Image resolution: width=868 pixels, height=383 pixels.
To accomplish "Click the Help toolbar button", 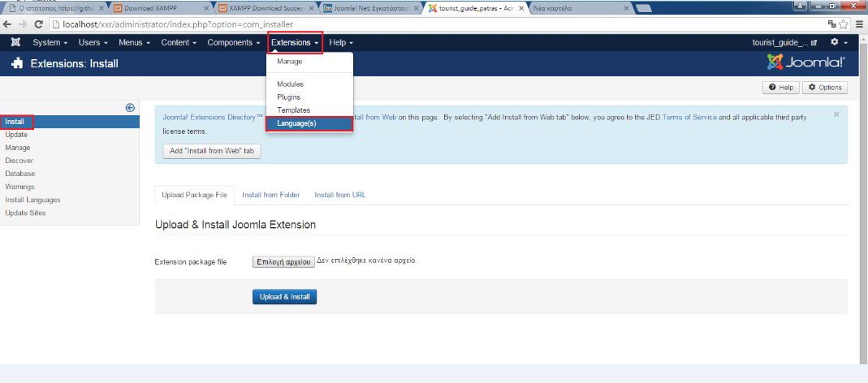I will pos(780,88).
